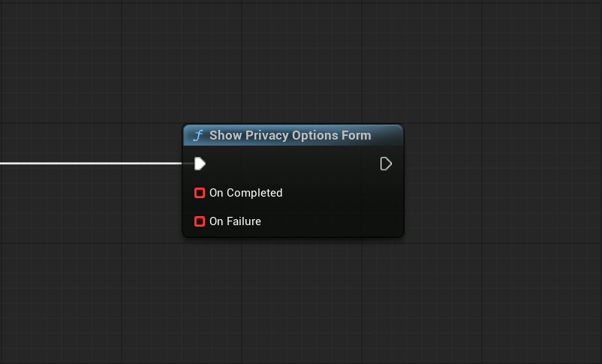Click the word Show in node title

click(226, 136)
